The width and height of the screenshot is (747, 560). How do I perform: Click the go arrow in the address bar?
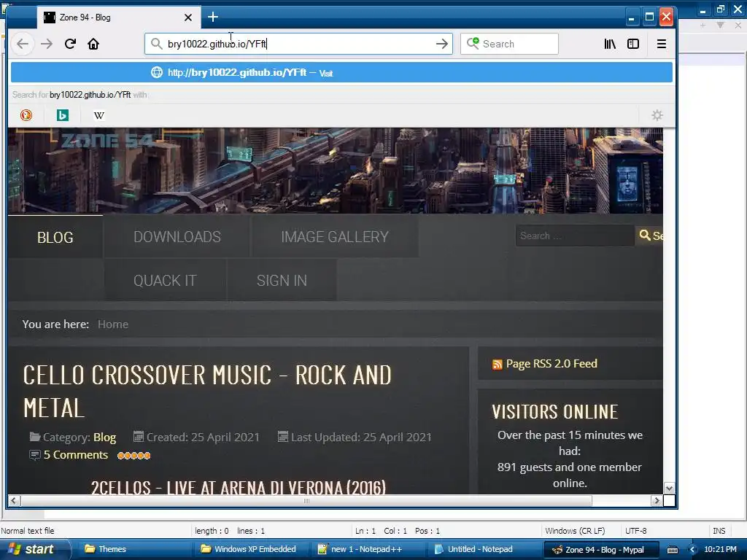[x=441, y=44]
